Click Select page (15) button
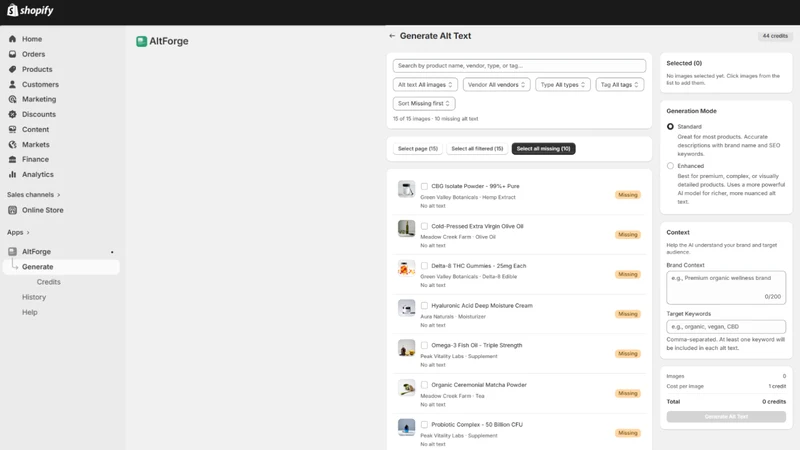The image size is (800, 450). click(x=418, y=149)
